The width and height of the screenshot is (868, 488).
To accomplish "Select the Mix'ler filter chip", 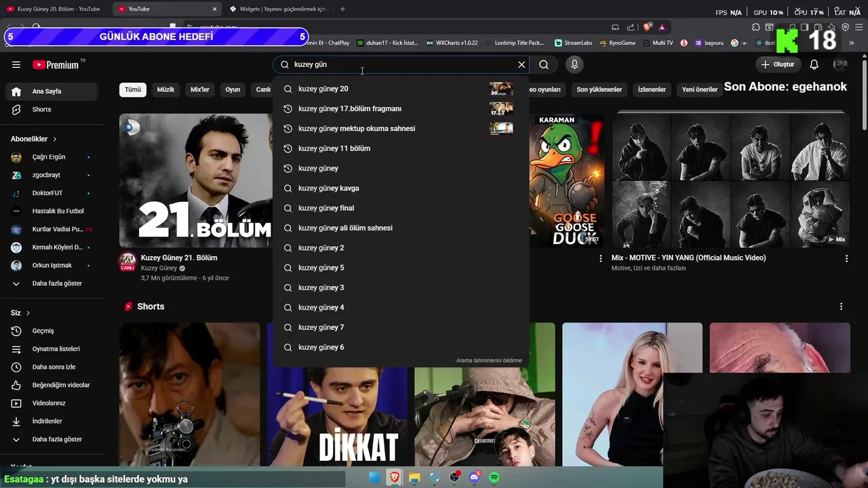I will [x=200, y=89].
